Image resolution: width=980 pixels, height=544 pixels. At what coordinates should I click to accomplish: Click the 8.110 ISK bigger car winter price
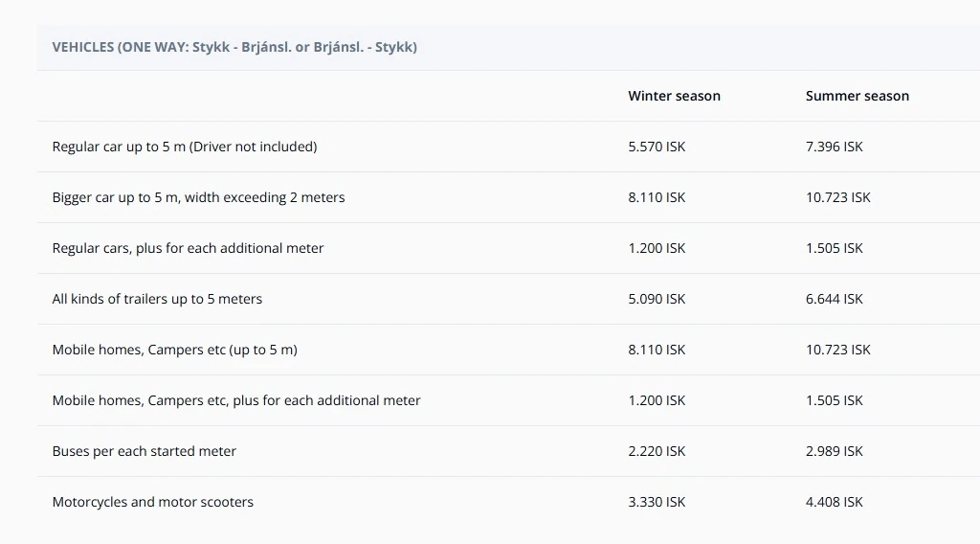click(x=657, y=197)
